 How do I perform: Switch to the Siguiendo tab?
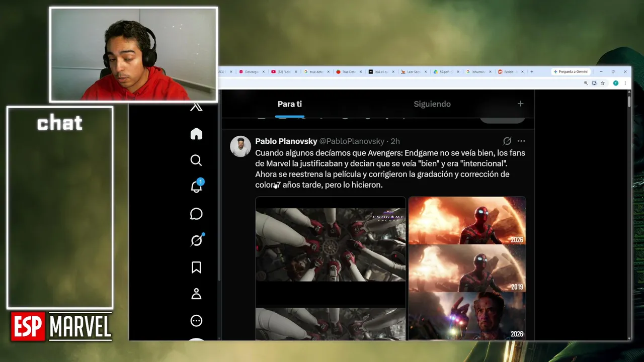pyautogui.click(x=432, y=104)
